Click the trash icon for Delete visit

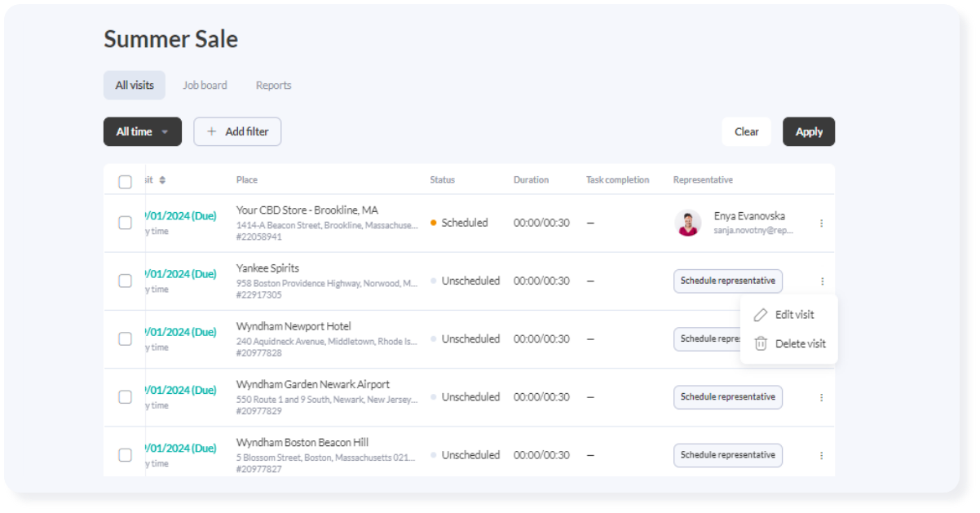(761, 344)
